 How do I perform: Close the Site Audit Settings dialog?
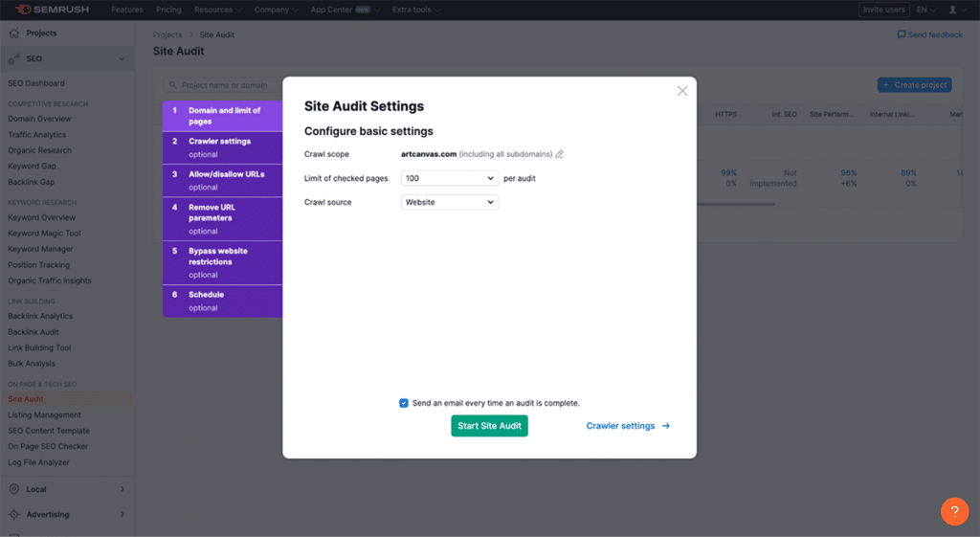coord(681,91)
